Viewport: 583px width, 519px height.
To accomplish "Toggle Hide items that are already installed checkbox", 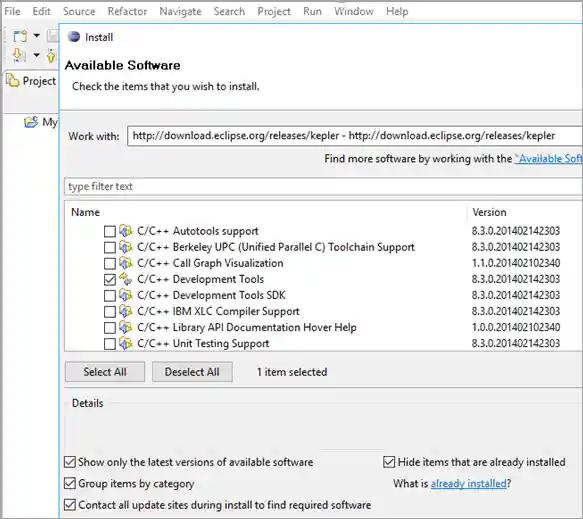I will (x=389, y=462).
